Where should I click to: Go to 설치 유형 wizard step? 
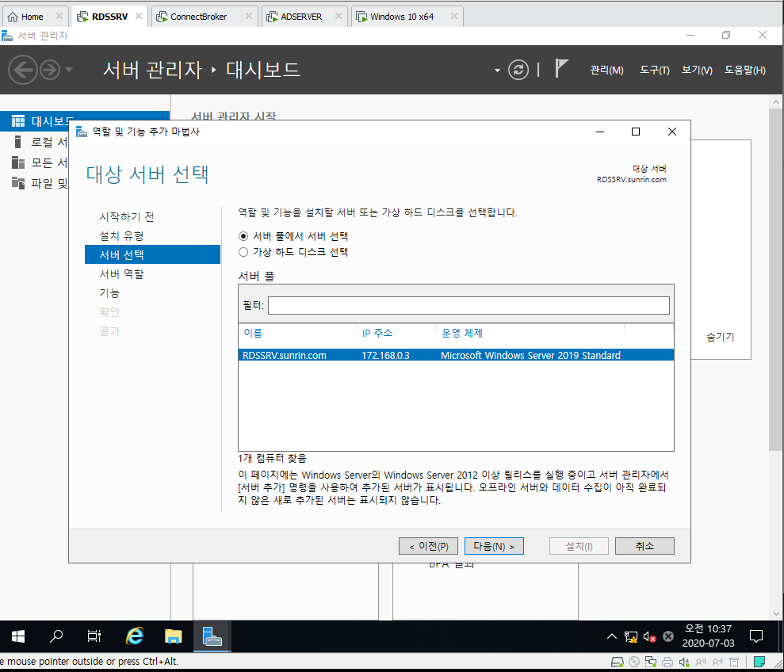tap(121, 236)
